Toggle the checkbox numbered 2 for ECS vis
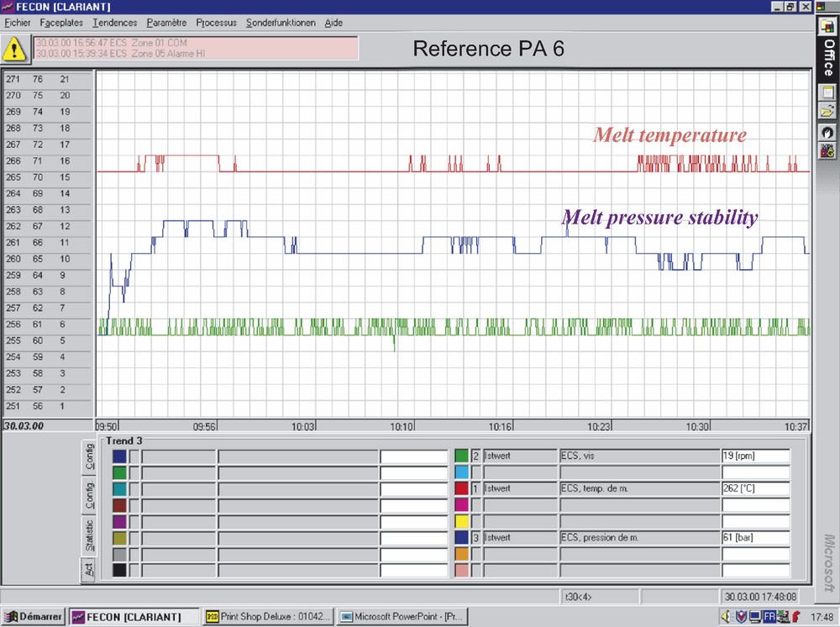Screen dimensions: 840x627 pyautogui.click(x=475, y=456)
